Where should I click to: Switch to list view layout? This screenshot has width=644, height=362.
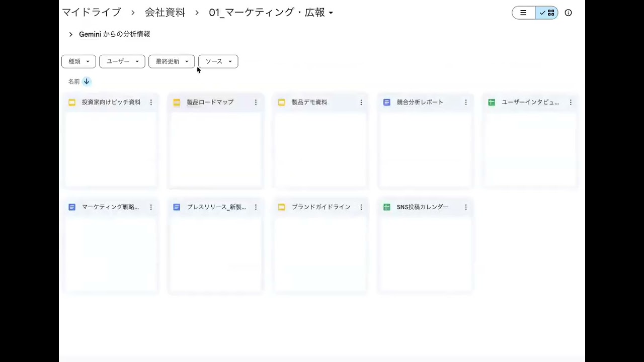(523, 13)
